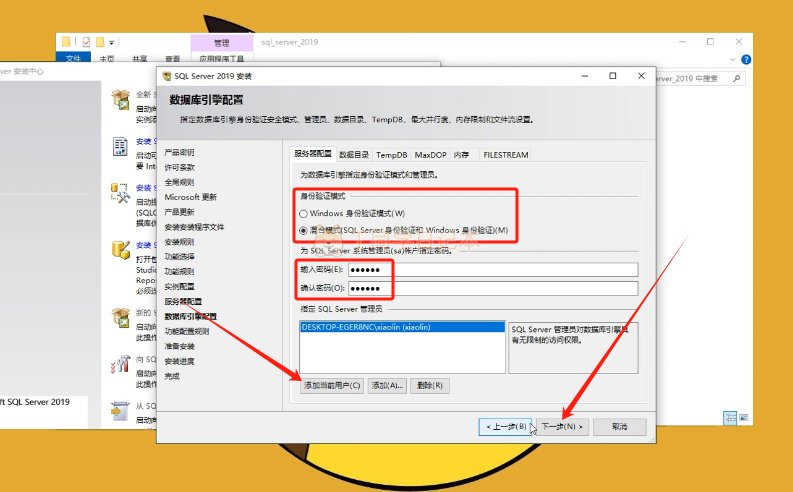Click the Microsoft 更新 step
This screenshot has height=492, width=793.
[x=191, y=197]
